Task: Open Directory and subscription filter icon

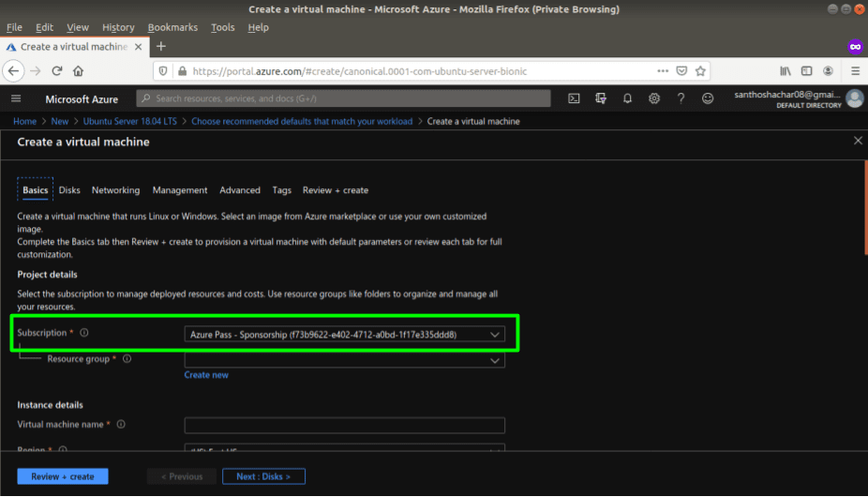Action: 601,98
